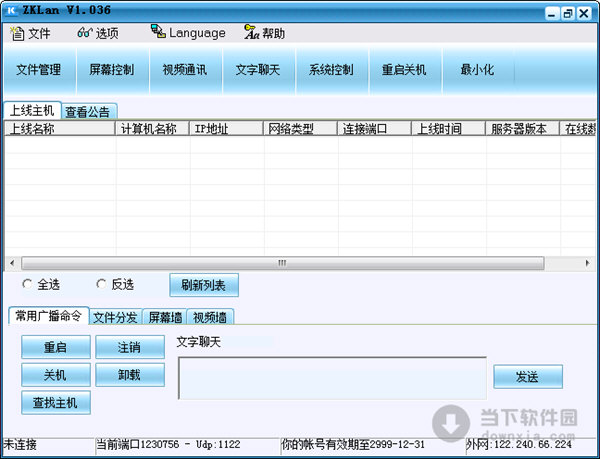Open 文字聊天 from the toolbar
Viewport: 600px width, 459px height.
pos(258,70)
